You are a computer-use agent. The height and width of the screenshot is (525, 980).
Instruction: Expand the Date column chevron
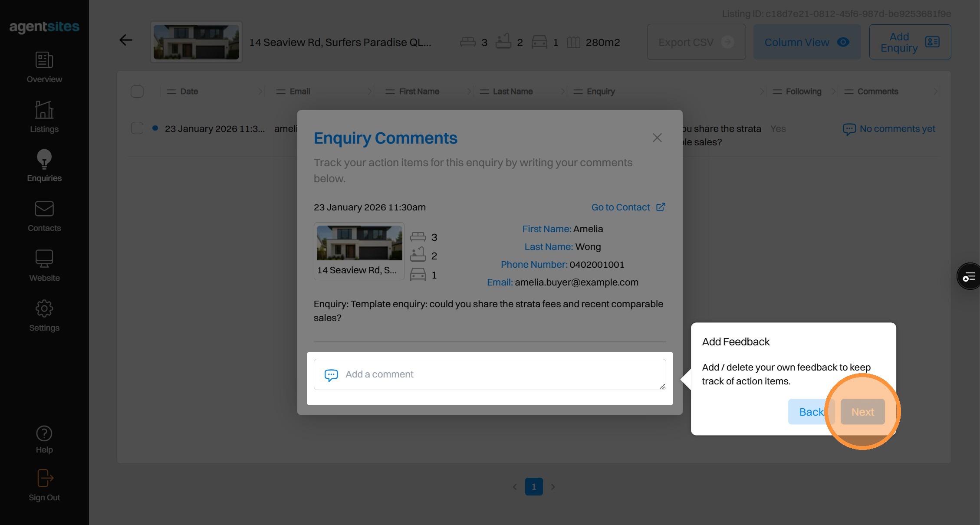tap(260, 92)
